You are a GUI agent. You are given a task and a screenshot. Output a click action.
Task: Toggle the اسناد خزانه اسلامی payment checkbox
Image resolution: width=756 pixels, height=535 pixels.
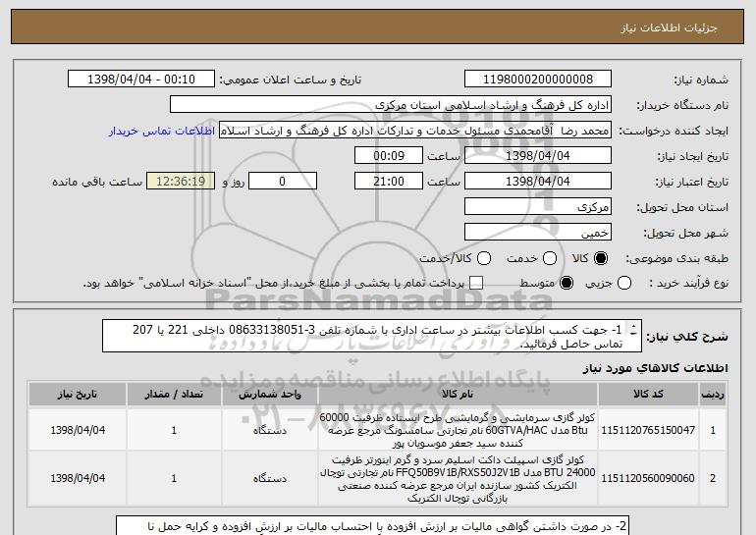click(476, 283)
